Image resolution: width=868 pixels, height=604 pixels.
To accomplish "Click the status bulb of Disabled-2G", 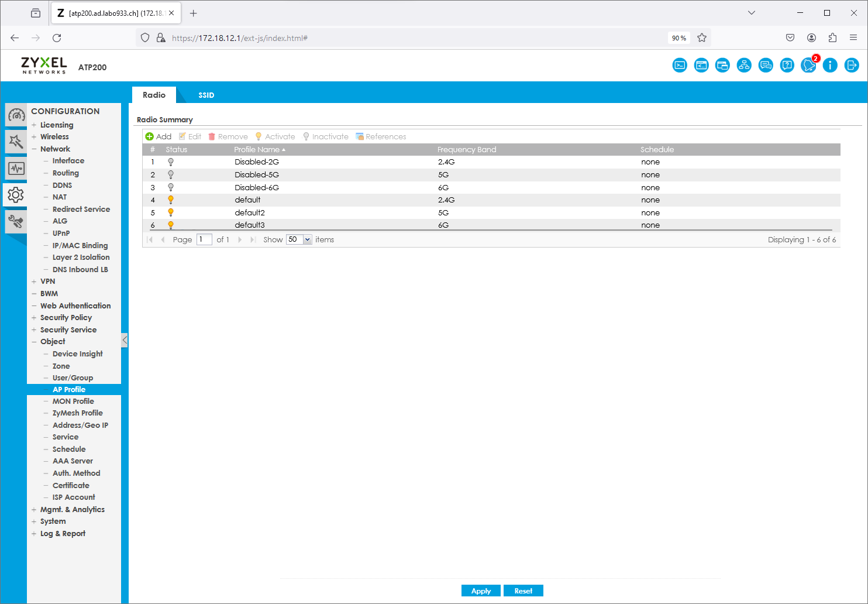I will click(x=171, y=162).
